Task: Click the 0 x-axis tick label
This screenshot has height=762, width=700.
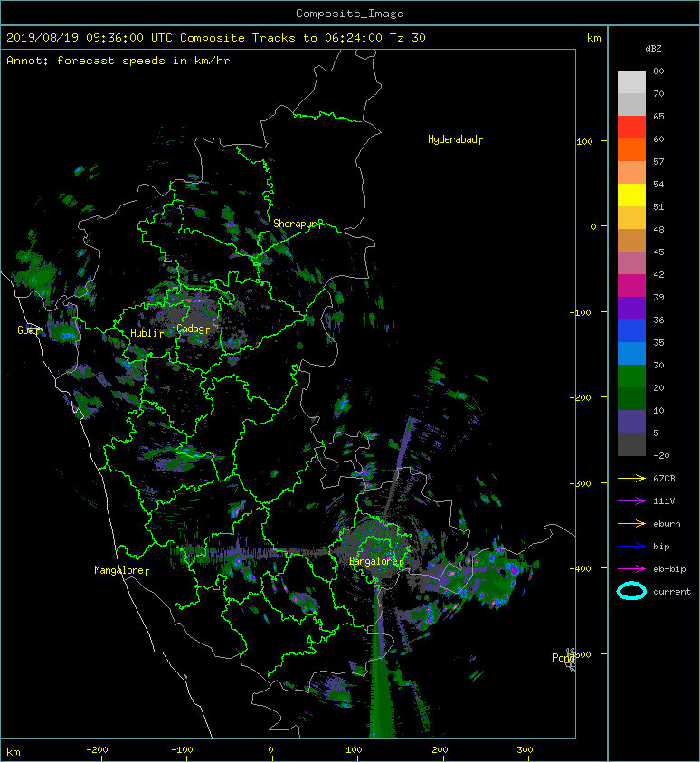Action: tap(271, 750)
